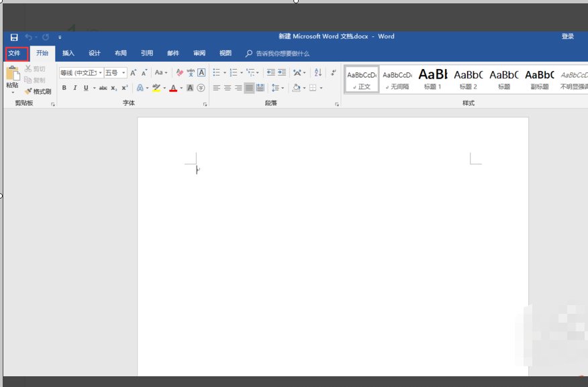Switch to the 插入 (Insert) tab
The height and width of the screenshot is (387, 588).
coord(68,53)
